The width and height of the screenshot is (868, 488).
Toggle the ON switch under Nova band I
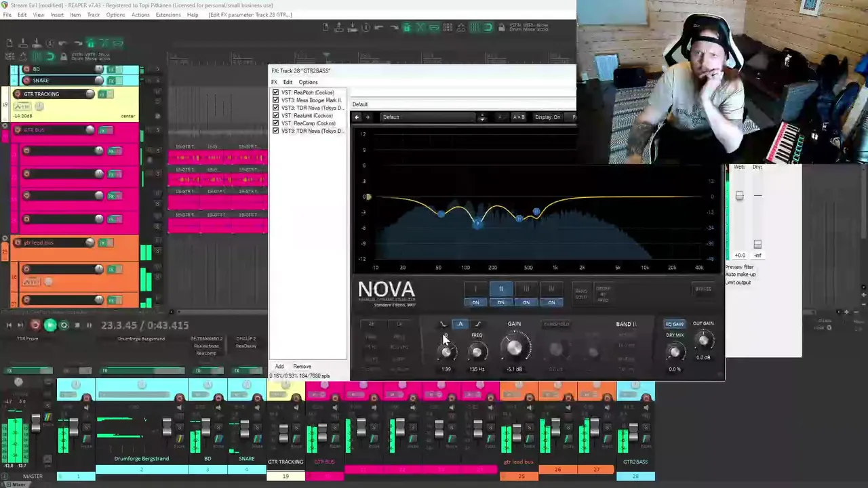coord(475,302)
